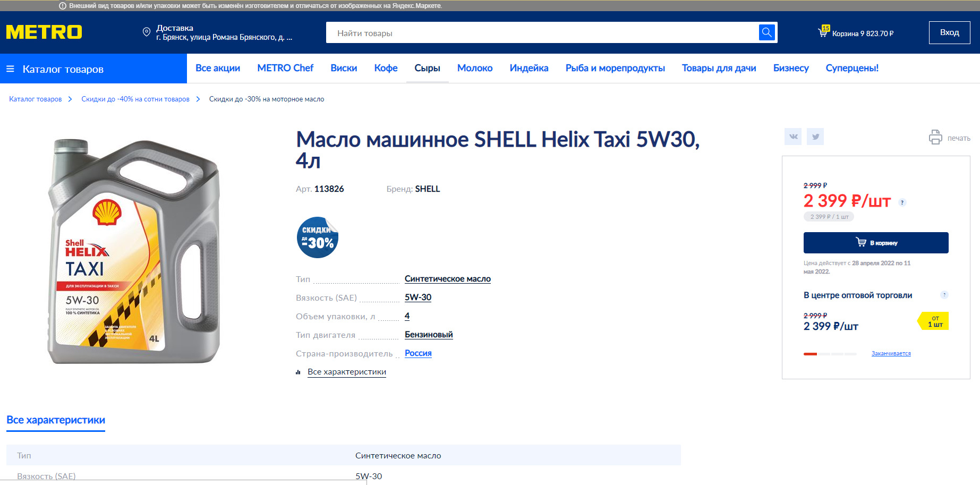The height and width of the screenshot is (485, 980).
Task: Share product on VK
Action: pyautogui.click(x=793, y=137)
